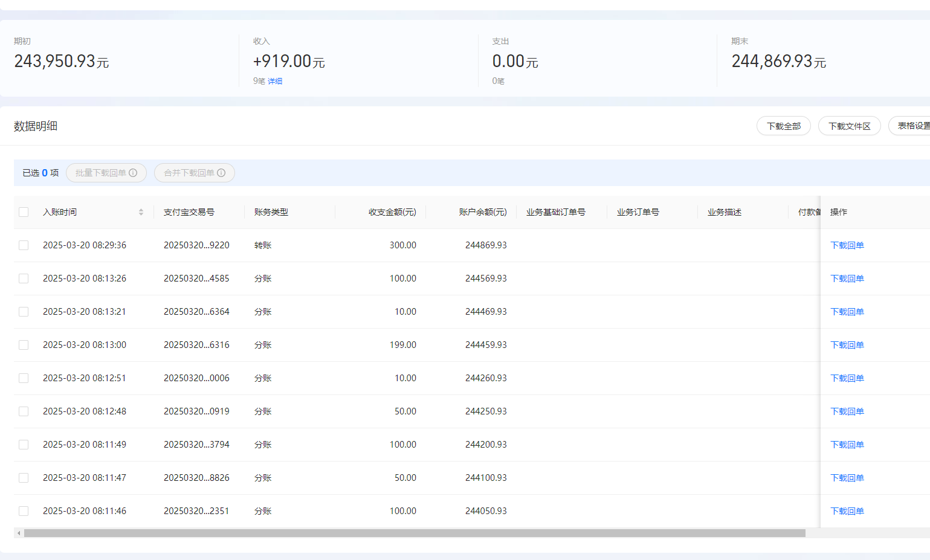Click the 收支金额(元) column header
The height and width of the screenshot is (560, 930).
pyautogui.click(x=392, y=212)
